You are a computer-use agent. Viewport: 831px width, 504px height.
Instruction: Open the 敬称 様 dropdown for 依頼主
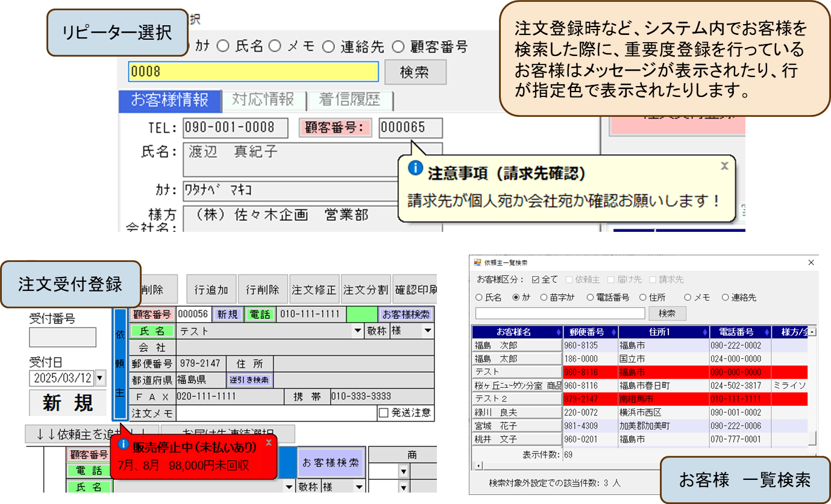[x=427, y=331]
